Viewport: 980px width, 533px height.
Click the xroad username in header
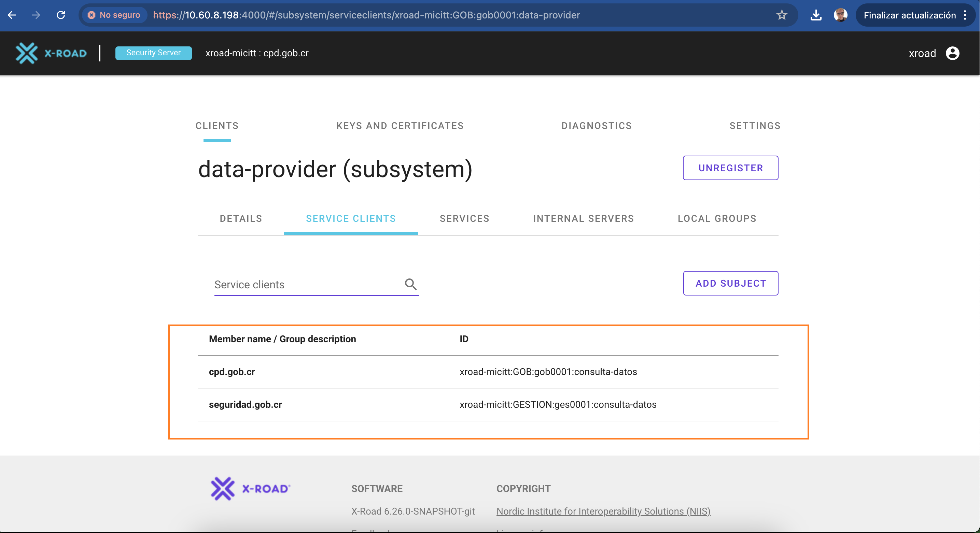(922, 53)
